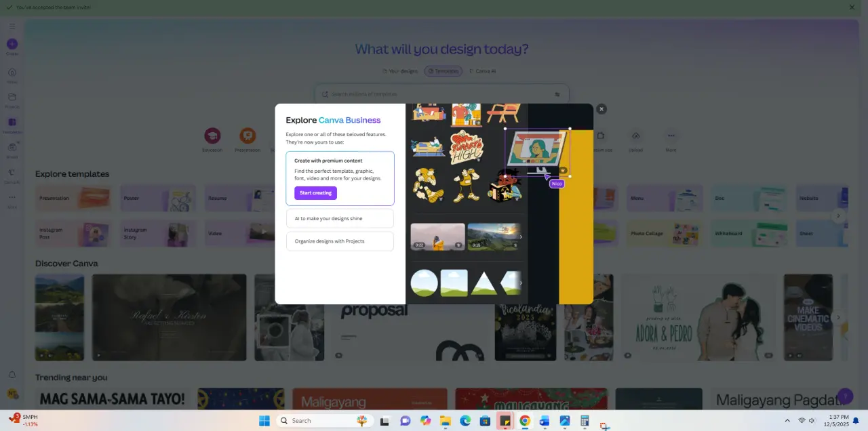Image resolution: width=868 pixels, height=431 pixels.
Task: Go to Home in the sidebar
Action: click(x=12, y=75)
